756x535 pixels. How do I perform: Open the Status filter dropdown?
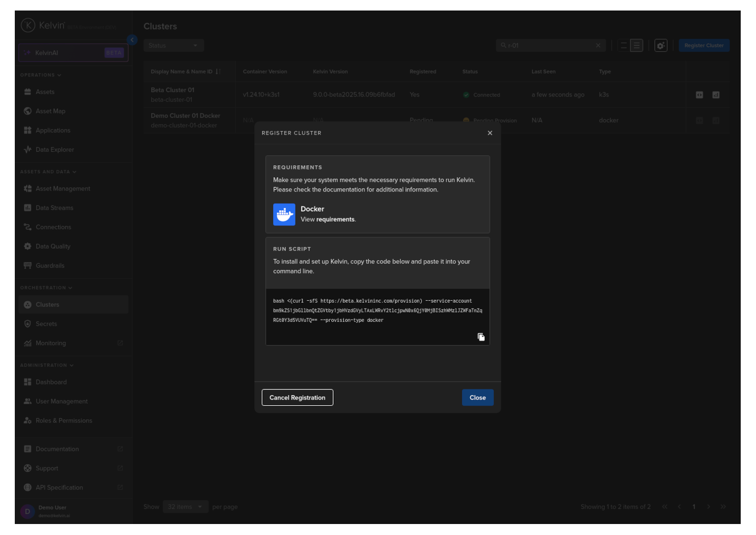(173, 45)
